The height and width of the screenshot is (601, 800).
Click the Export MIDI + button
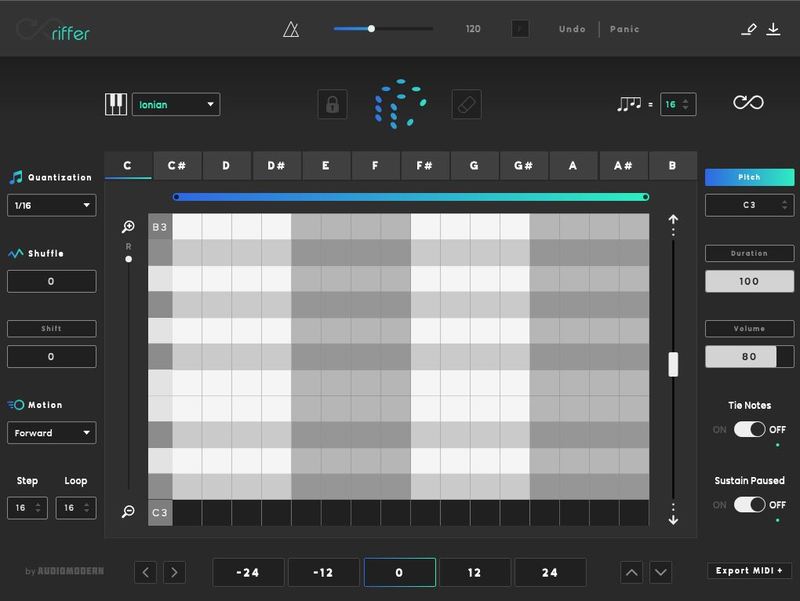point(750,571)
